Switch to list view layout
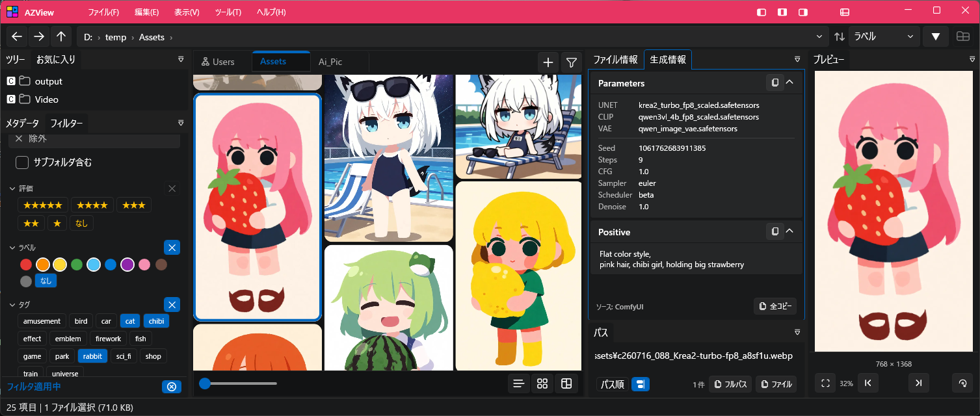Viewport: 980px width, 416px height. coord(519,383)
